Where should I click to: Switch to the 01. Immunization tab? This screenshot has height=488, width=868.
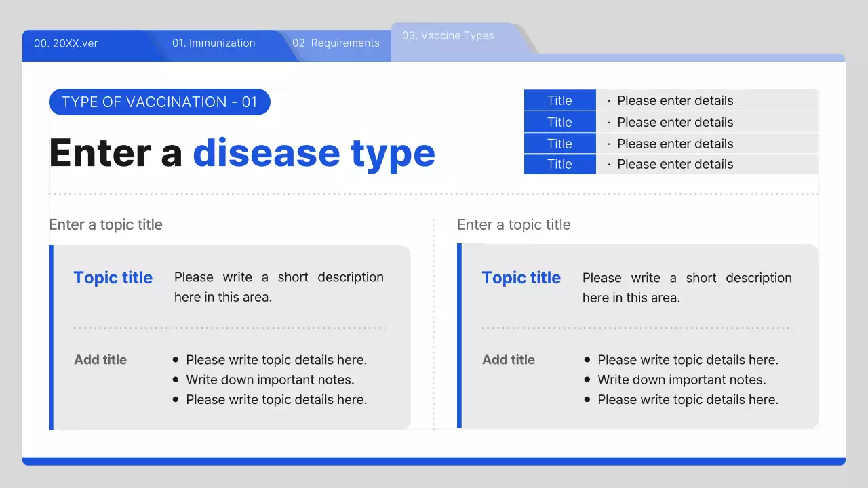coord(214,43)
